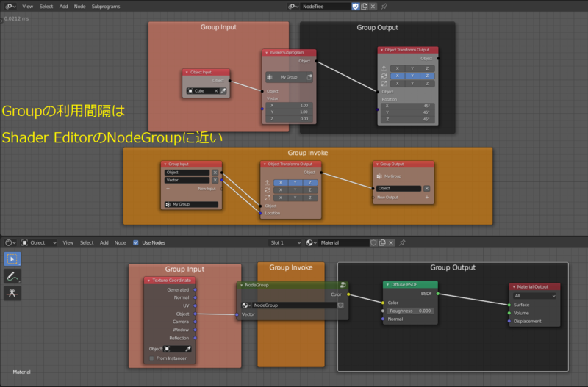Select the Annotate tool
The height and width of the screenshot is (387, 588).
click(x=12, y=277)
